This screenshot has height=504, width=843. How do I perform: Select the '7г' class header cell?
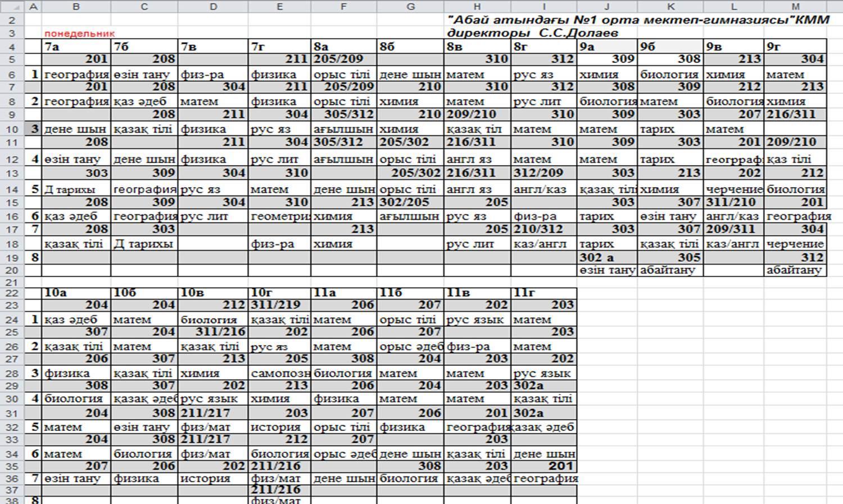pyautogui.click(x=279, y=47)
